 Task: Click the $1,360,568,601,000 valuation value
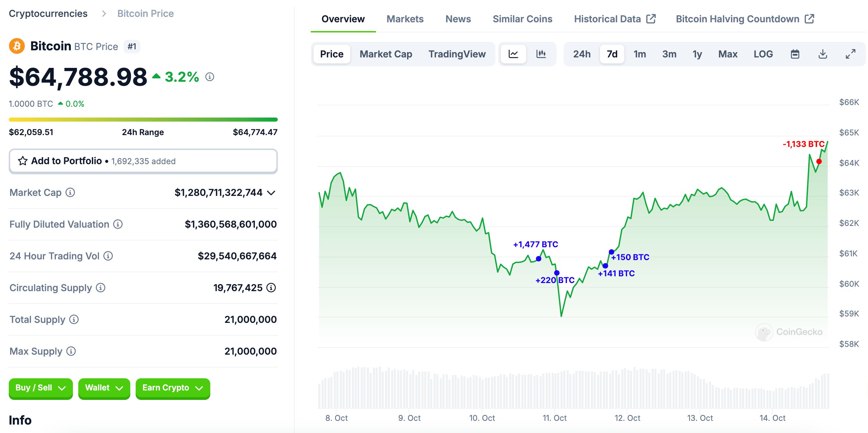click(231, 224)
